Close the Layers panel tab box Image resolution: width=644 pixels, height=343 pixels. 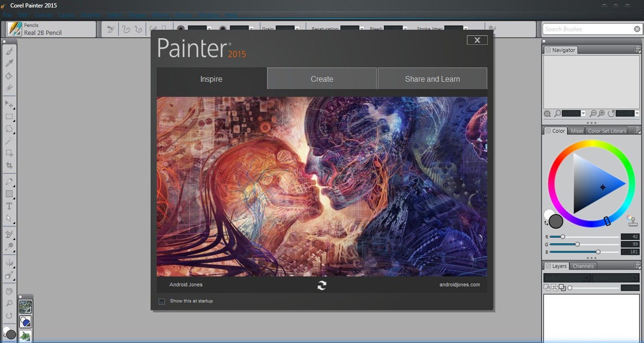tap(548, 266)
